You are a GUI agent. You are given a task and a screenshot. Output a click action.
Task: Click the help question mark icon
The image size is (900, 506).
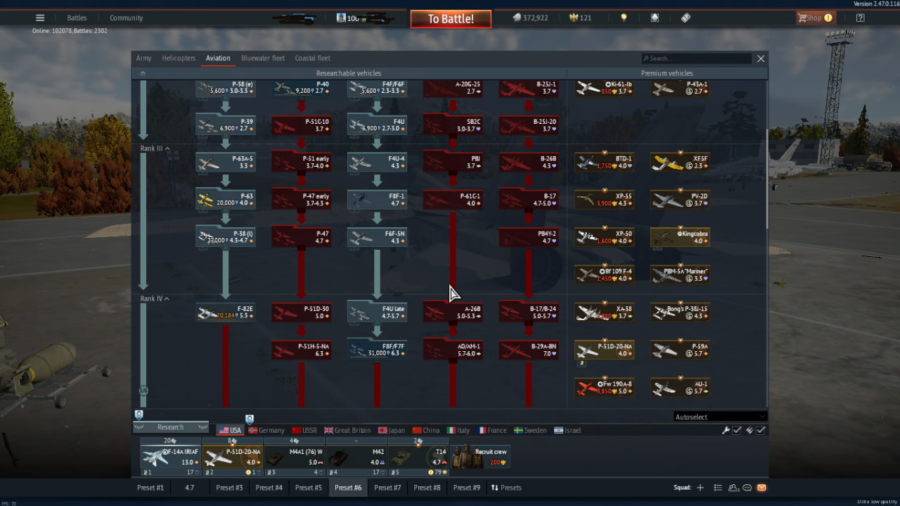(x=860, y=18)
